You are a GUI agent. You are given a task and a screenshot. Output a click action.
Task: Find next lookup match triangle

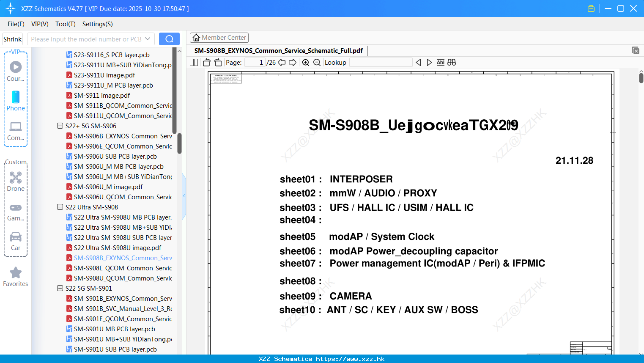click(x=429, y=63)
